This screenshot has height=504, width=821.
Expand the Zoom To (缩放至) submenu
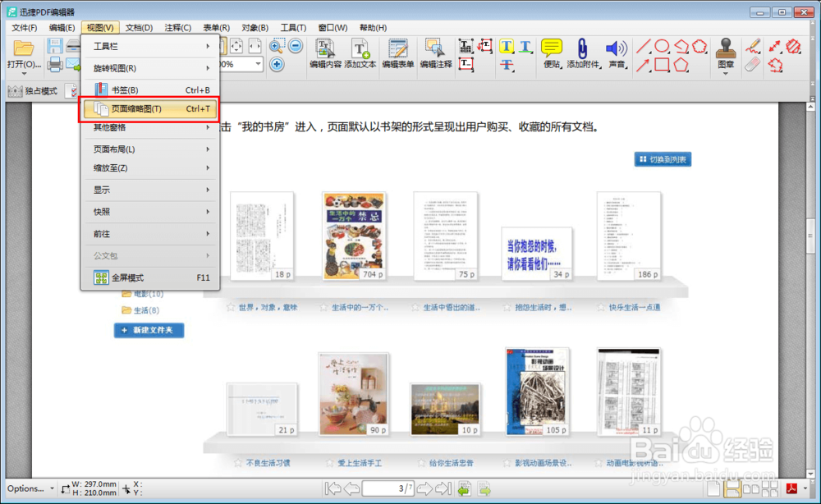click(x=150, y=168)
